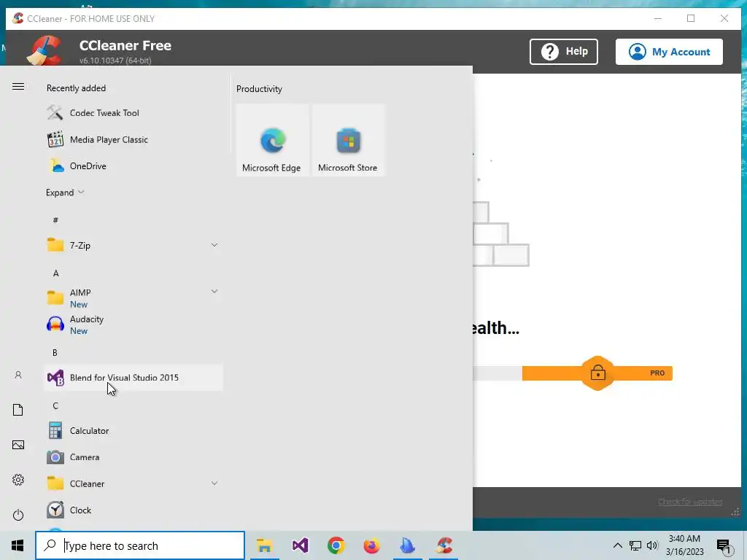Click the Start menu hamburger icon

pyautogui.click(x=18, y=86)
